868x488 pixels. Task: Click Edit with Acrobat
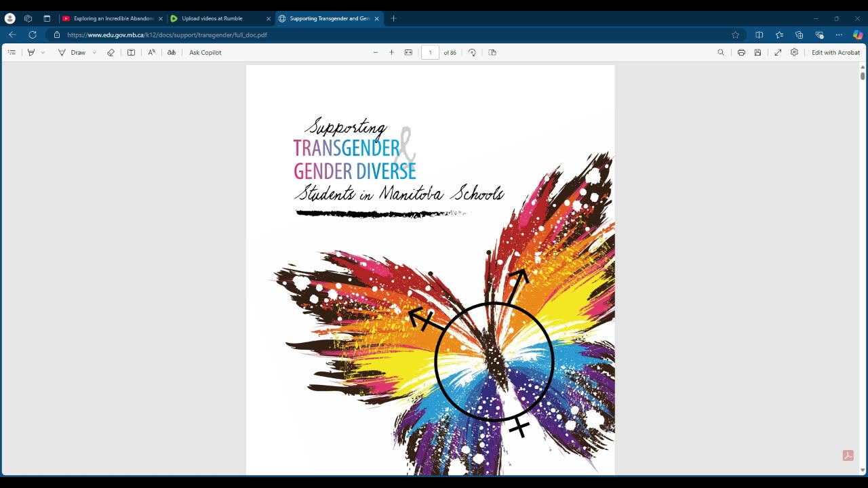coord(835,52)
